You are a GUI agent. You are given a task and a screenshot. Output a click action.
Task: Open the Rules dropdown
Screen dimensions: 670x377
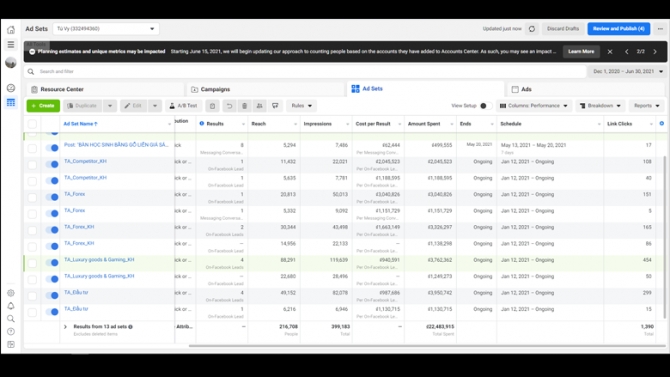point(302,106)
